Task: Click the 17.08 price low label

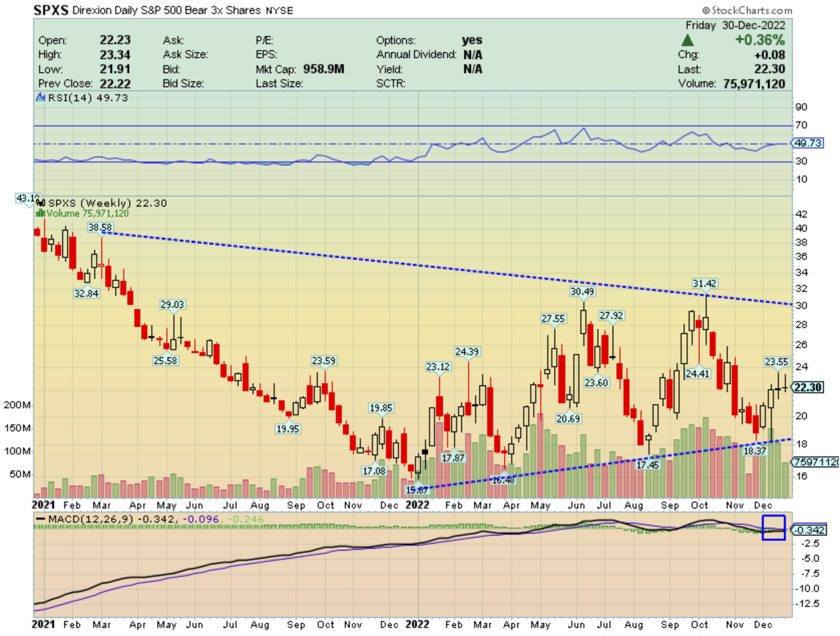Action: tap(374, 471)
